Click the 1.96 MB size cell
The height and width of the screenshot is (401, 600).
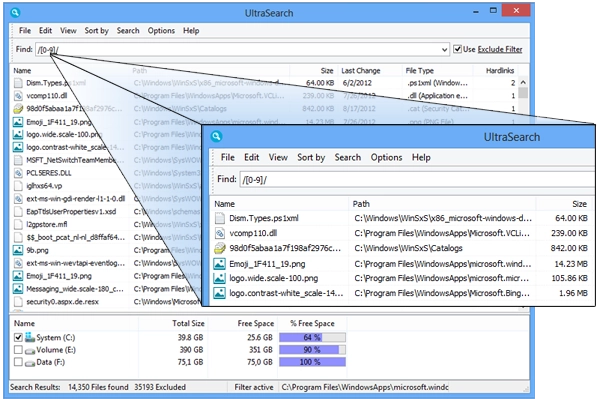[x=573, y=293]
